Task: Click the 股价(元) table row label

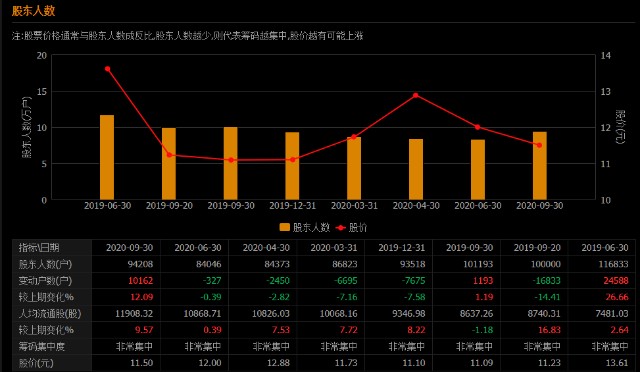Action: pos(36,363)
